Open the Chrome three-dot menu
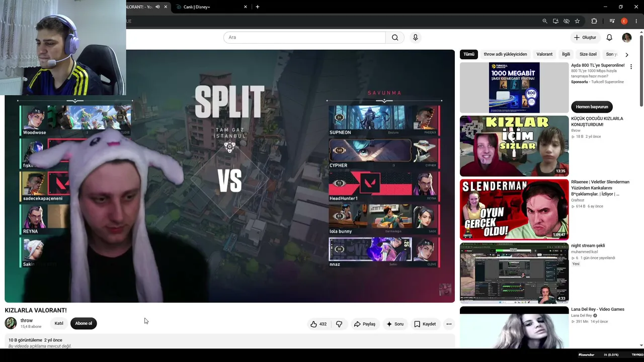Screen dimensions: 644x362 coord(636,21)
